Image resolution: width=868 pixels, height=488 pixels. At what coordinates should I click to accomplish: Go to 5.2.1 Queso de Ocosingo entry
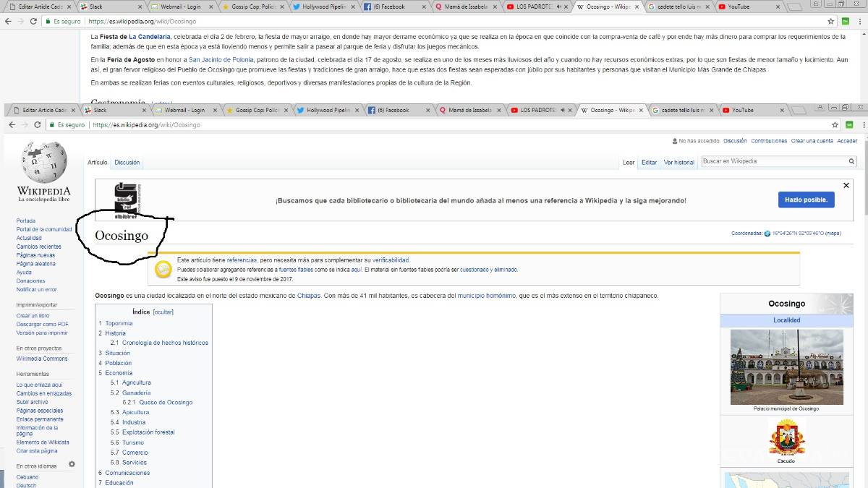[x=166, y=403]
